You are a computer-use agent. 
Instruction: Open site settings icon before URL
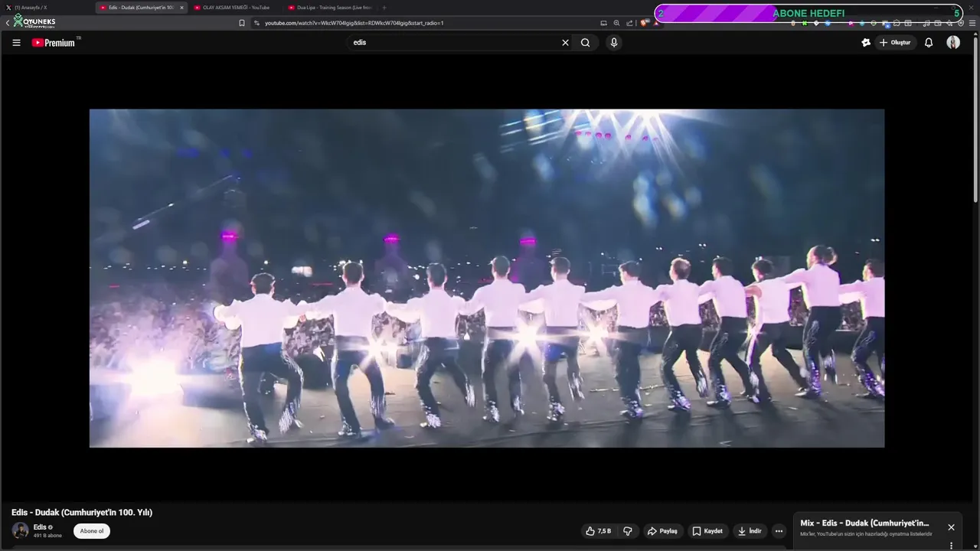tap(256, 23)
